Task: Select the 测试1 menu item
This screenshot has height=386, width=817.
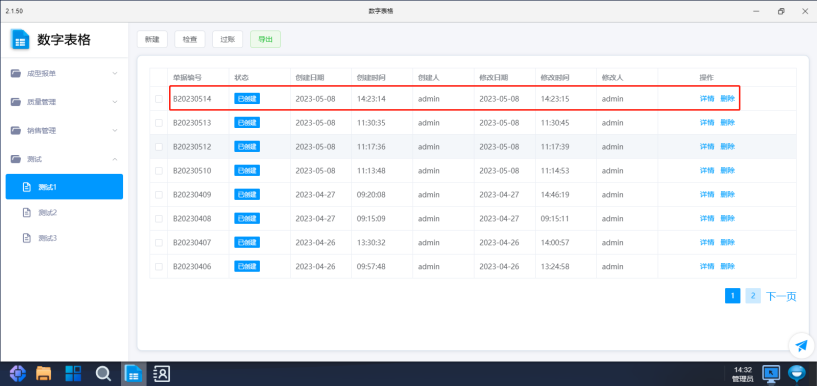Action: [64, 187]
